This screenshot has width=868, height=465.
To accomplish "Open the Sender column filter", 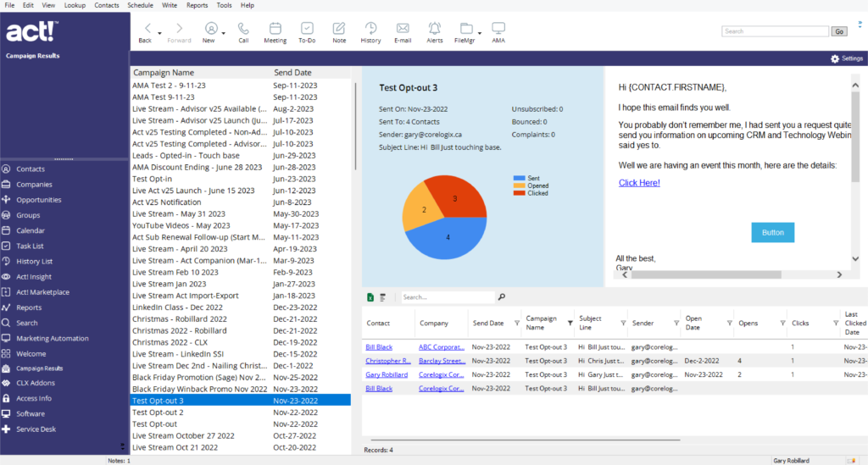I will [x=676, y=324].
